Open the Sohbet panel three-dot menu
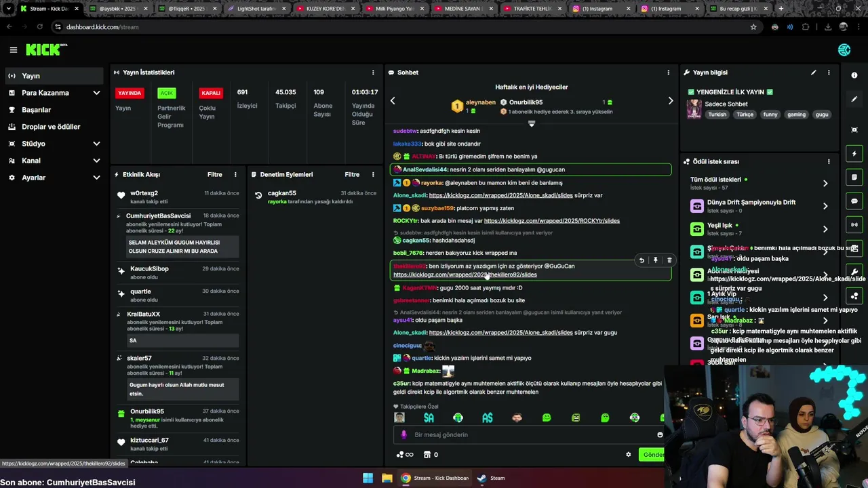Image resolution: width=868 pixels, height=488 pixels. click(668, 73)
